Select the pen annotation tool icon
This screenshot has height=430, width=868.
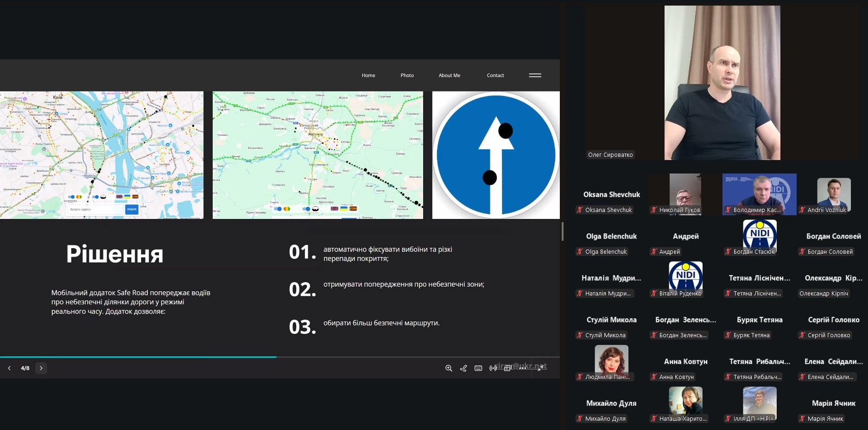pyautogui.click(x=463, y=368)
